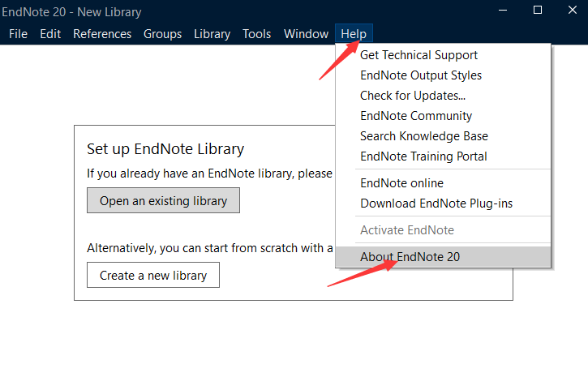588x377 pixels.
Task: Click the EndNote 20 - New Library title
Action: (71, 12)
